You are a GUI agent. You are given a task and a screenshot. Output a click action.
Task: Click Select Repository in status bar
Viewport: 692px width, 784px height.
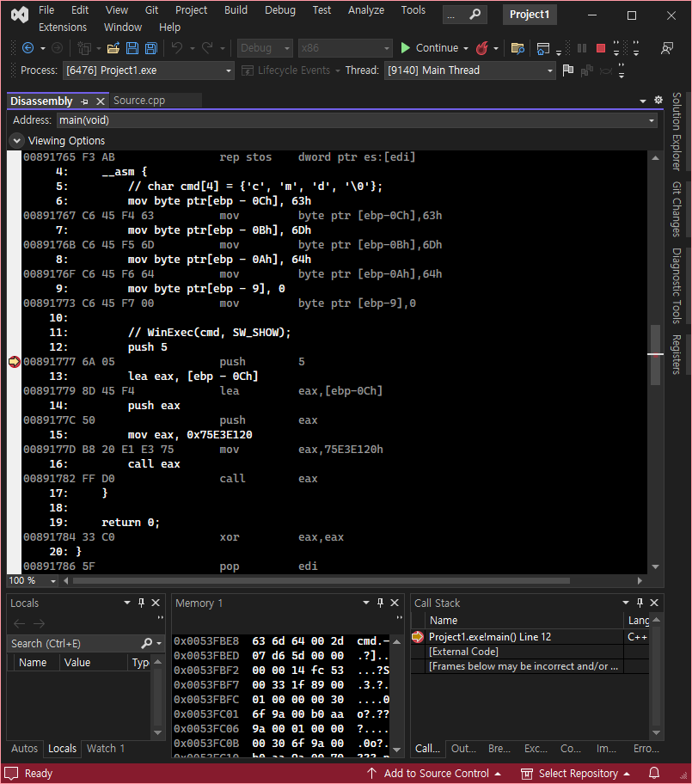pyautogui.click(x=574, y=774)
